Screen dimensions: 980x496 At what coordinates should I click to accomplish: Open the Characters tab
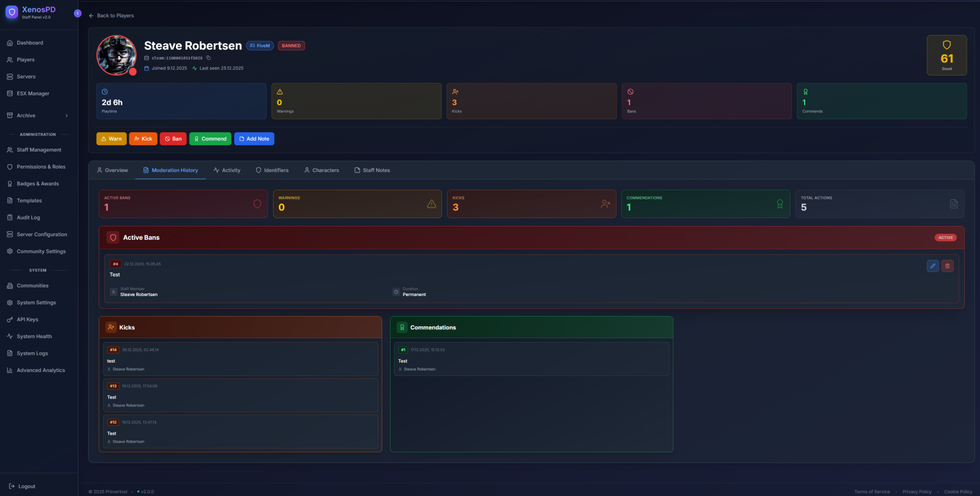point(321,170)
